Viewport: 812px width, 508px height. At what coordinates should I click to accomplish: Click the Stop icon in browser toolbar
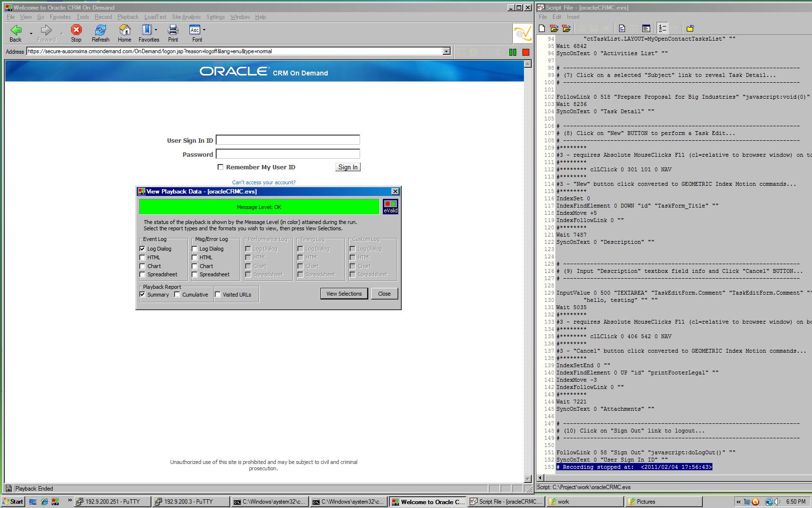point(76,30)
